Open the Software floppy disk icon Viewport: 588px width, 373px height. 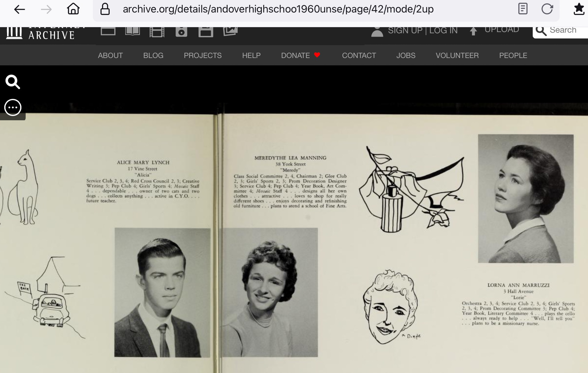[x=206, y=32]
